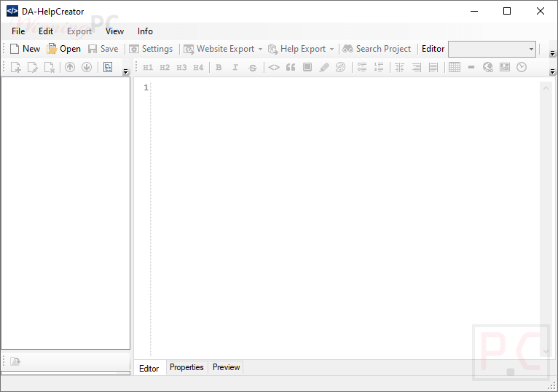558x392 pixels.
Task: Click the Website Export button
Action: (x=219, y=49)
